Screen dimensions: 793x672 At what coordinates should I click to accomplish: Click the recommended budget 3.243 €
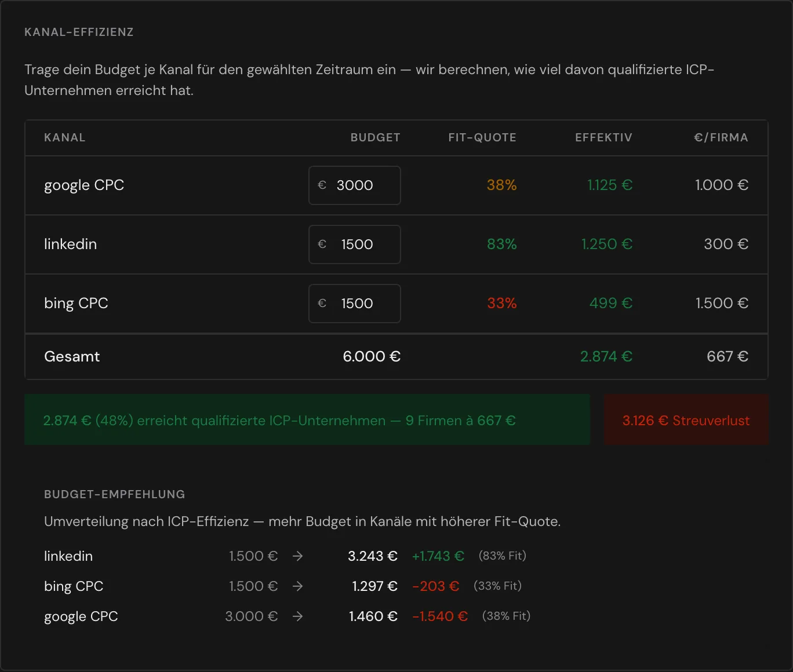pyautogui.click(x=373, y=556)
